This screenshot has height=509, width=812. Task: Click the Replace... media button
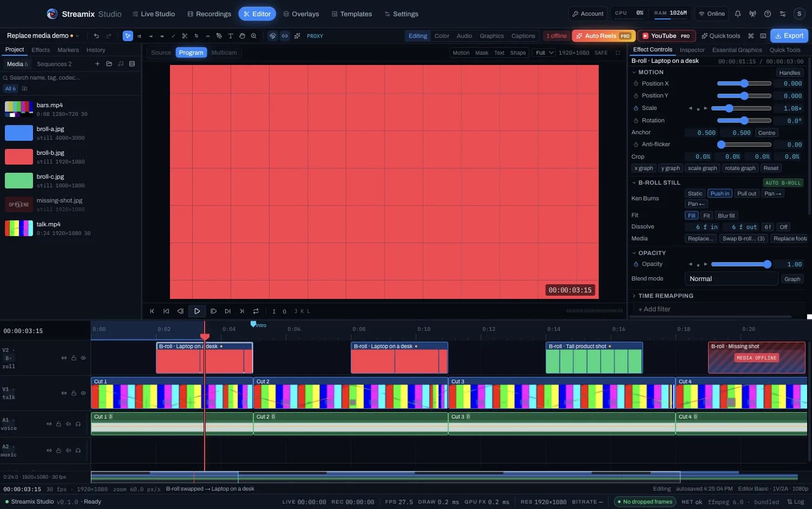[x=700, y=238]
